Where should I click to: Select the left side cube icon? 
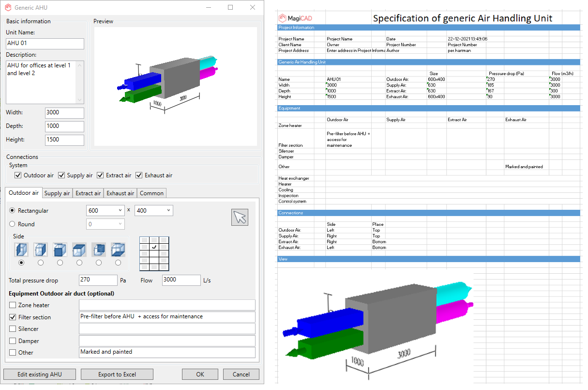21,250
